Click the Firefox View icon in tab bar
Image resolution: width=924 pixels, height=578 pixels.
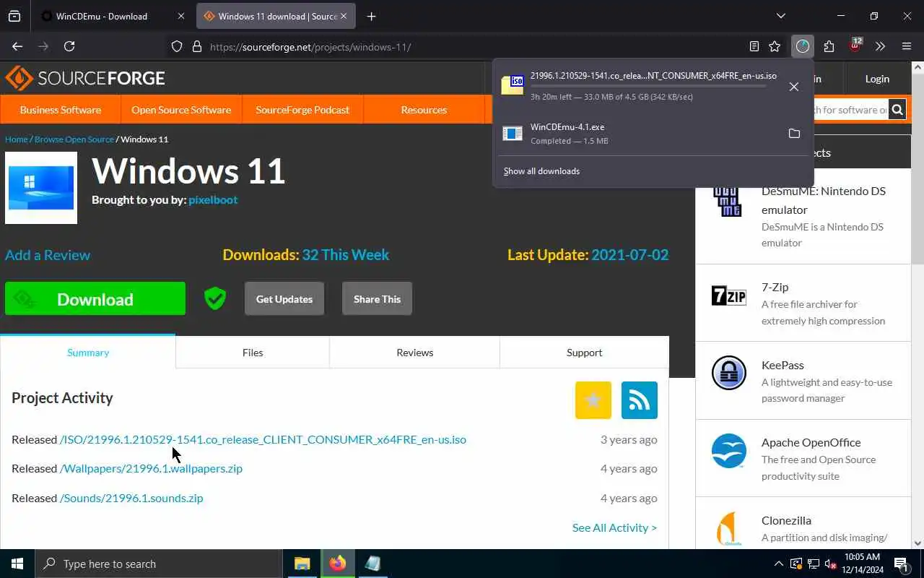pos(14,16)
